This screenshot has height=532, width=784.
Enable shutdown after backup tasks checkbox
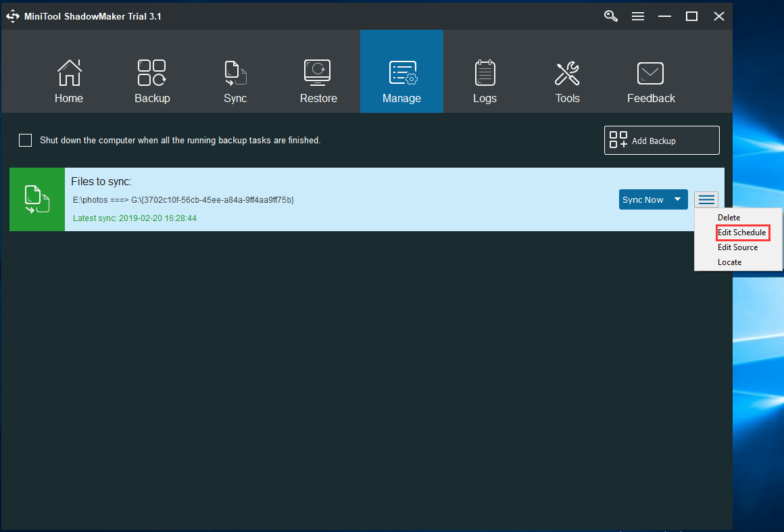click(x=26, y=141)
